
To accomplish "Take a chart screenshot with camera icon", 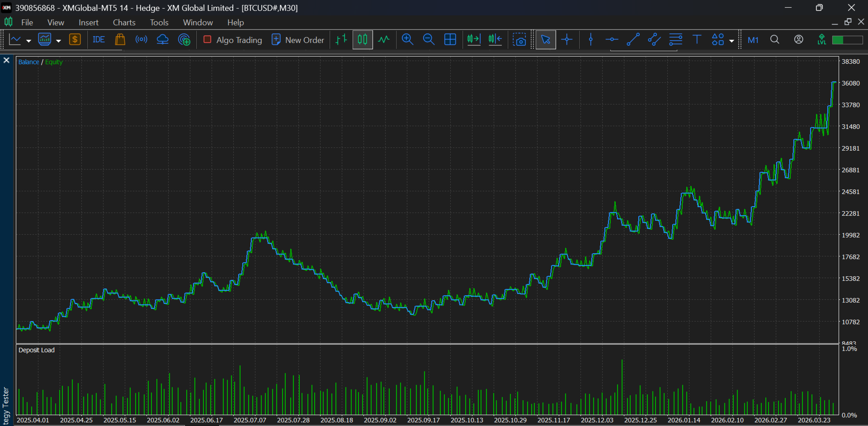I will click(519, 40).
